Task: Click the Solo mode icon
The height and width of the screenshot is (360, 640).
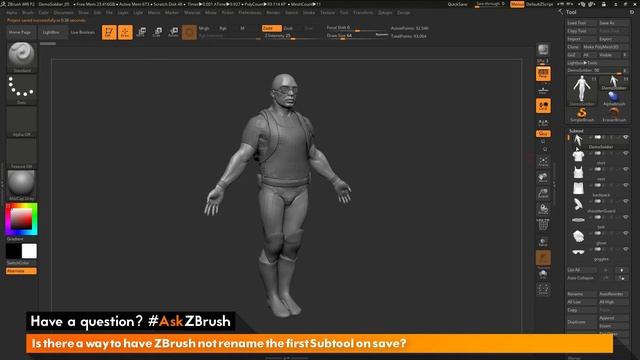Action: pyautogui.click(x=543, y=274)
